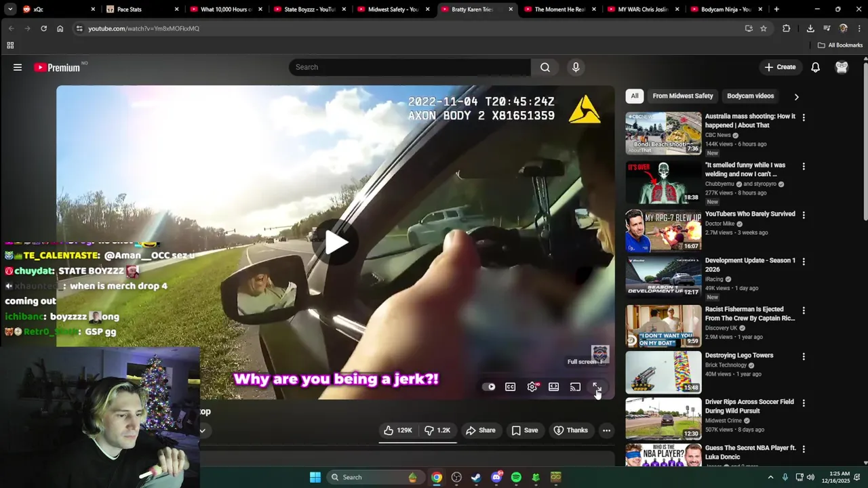
Task: Open options for YouTubers Who Barely Survived
Action: click(x=804, y=215)
